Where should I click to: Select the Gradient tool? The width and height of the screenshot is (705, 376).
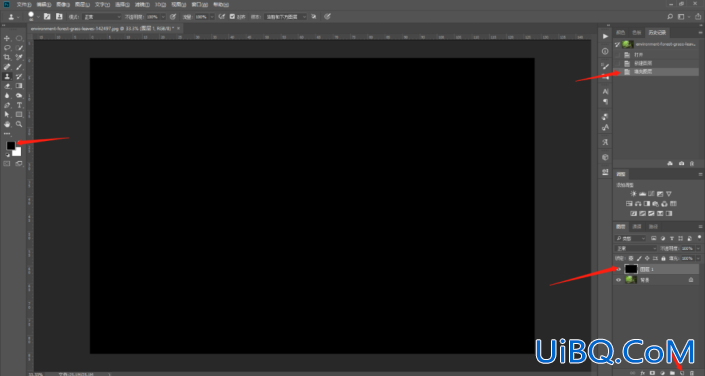click(19, 86)
